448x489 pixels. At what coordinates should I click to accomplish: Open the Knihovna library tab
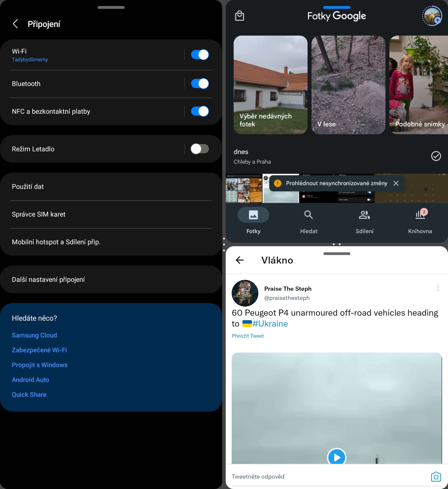(x=420, y=220)
